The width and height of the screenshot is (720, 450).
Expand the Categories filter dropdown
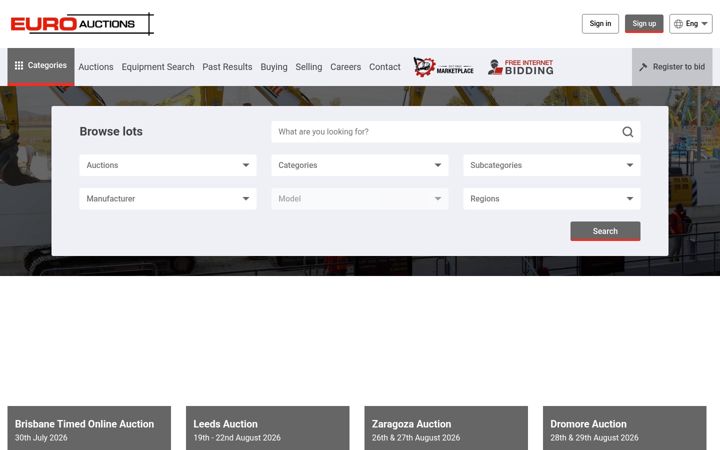point(360,165)
